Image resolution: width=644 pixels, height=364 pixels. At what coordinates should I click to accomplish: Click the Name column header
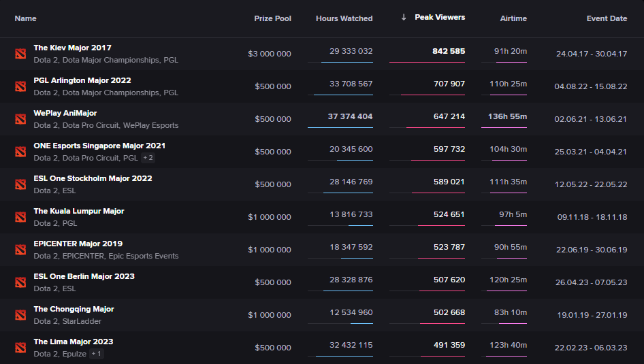point(26,18)
